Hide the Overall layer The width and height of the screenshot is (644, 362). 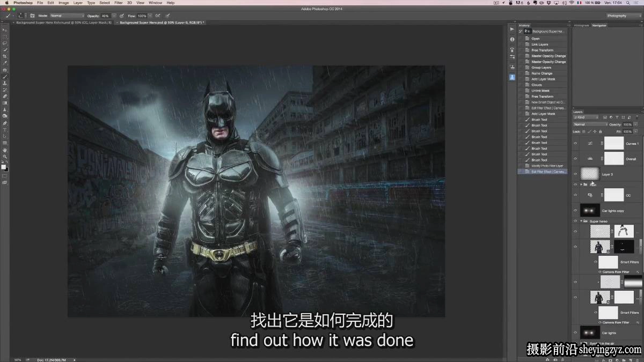coord(576,159)
